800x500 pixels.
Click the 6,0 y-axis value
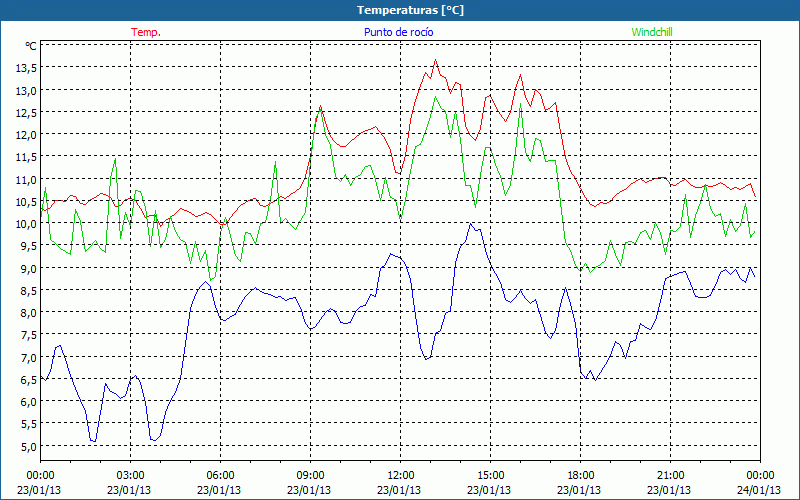click(x=30, y=401)
